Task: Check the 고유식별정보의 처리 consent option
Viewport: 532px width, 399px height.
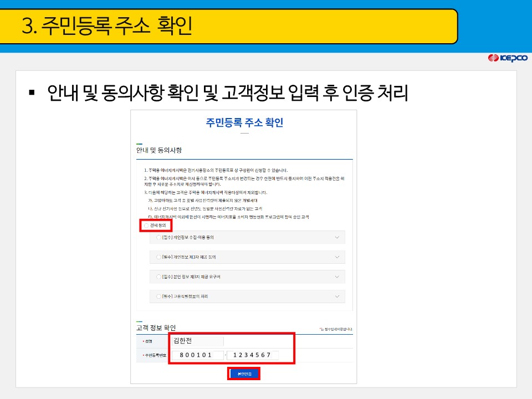Action: coord(159,296)
